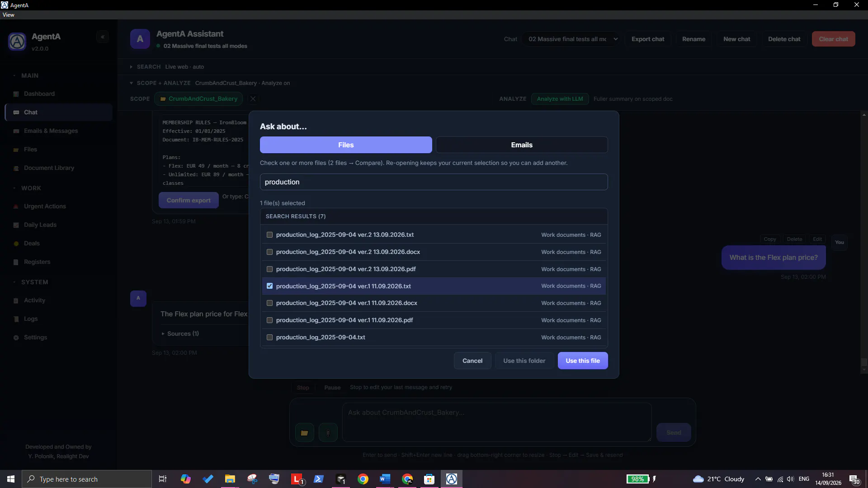Click the Logs sidebar icon
The height and width of the screenshot is (488, 868).
click(x=16, y=319)
